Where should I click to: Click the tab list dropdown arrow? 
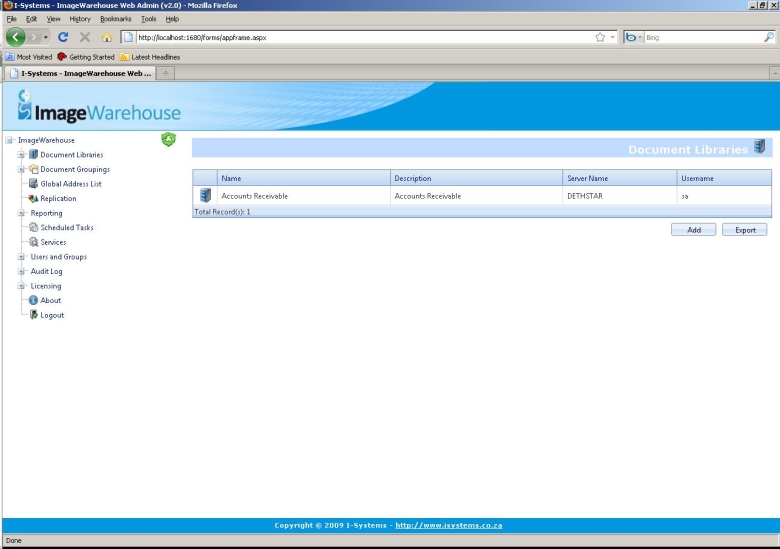coord(775,73)
